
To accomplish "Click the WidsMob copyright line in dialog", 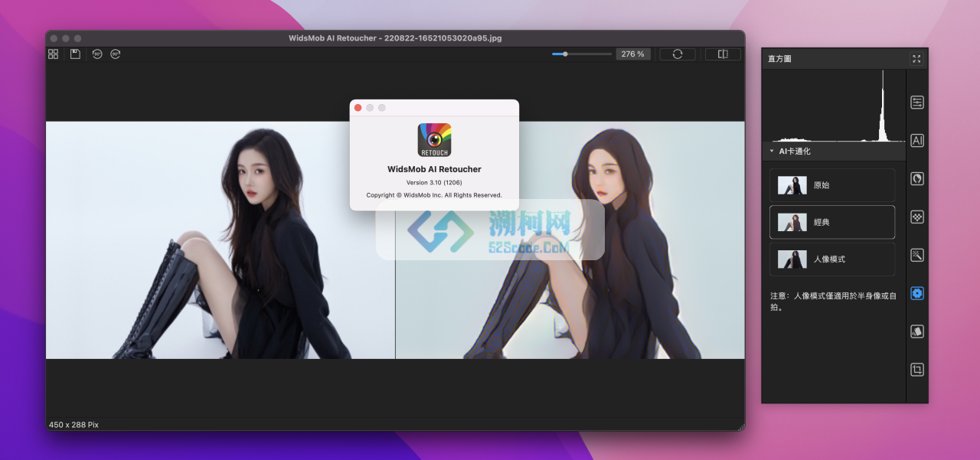I will [434, 195].
